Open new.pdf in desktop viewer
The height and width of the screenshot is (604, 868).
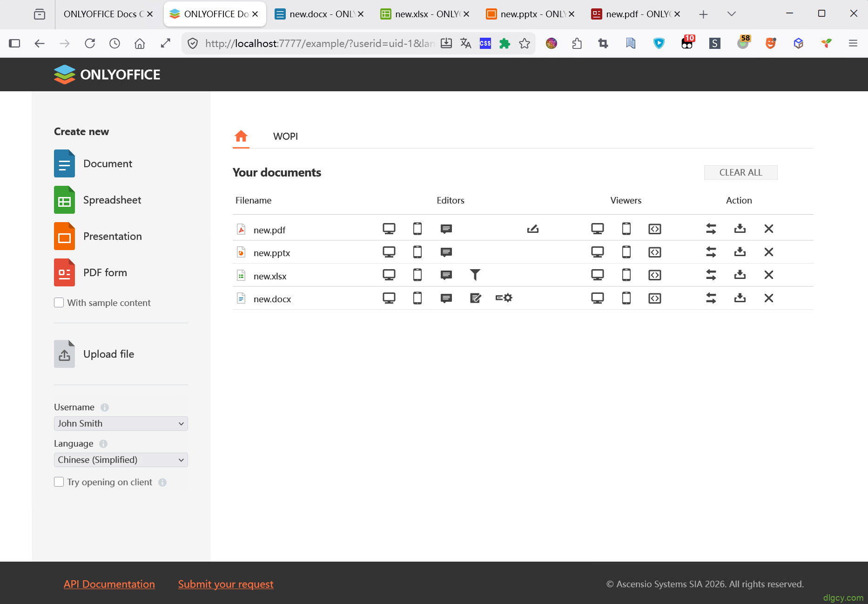click(598, 229)
